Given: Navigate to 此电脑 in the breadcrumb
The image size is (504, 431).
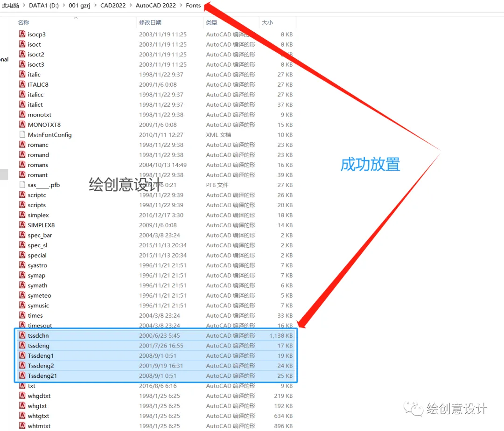Looking at the screenshot, I should (x=11, y=6).
